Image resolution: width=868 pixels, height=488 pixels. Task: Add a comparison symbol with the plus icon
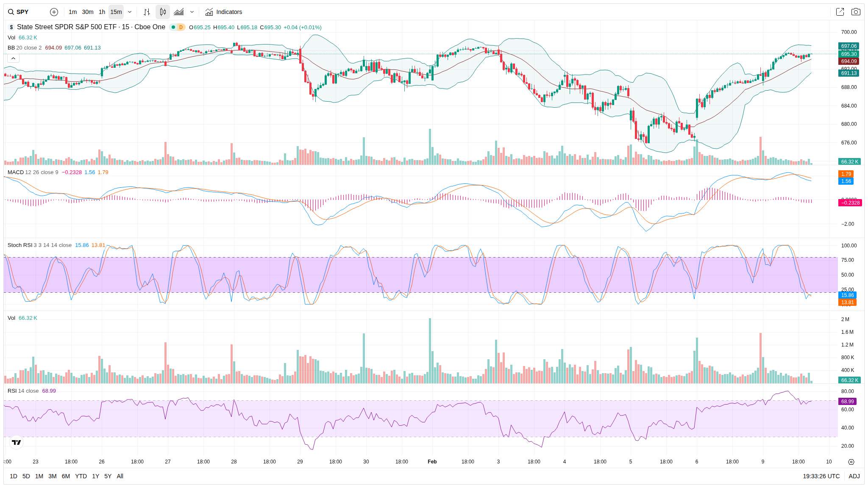click(54, 12)
